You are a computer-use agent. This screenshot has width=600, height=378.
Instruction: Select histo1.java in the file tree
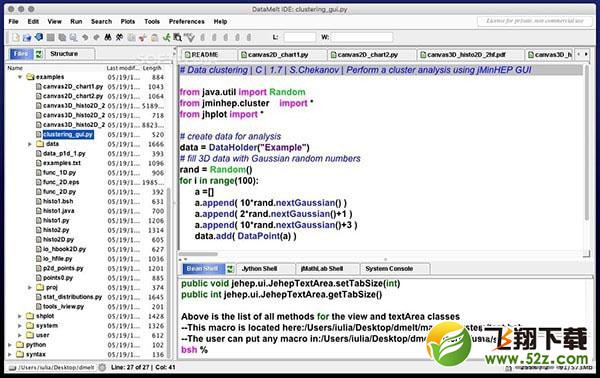point(59,211)
